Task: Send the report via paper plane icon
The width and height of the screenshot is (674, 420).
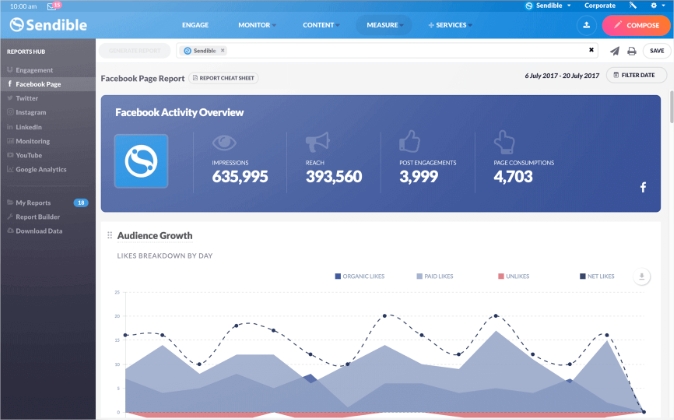Action: (x=615, y=51)
